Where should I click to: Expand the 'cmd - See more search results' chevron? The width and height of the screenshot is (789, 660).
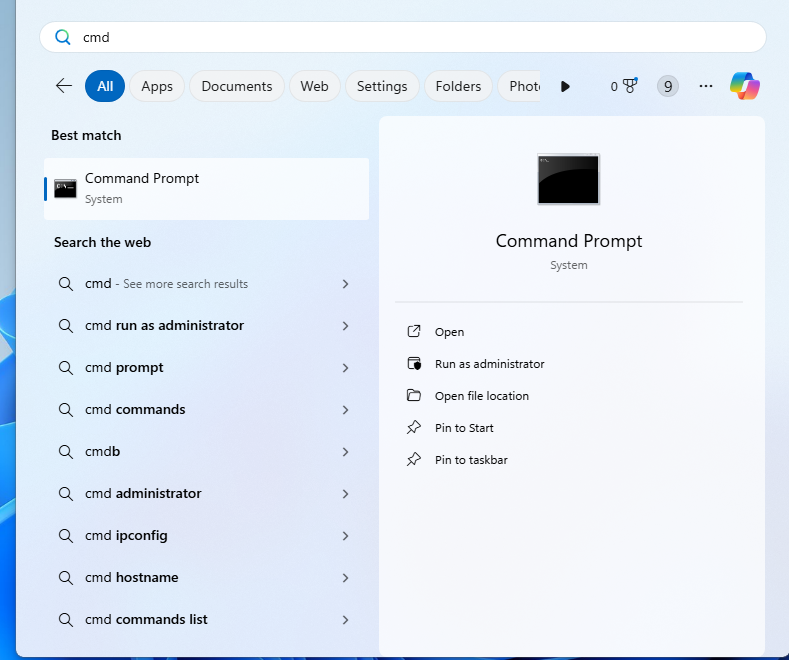[x=346, y=284]
